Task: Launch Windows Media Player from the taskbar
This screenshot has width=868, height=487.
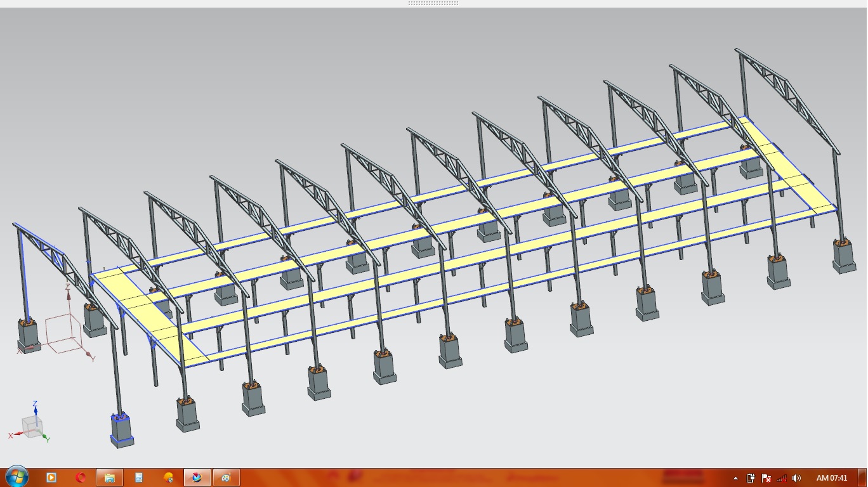Action: coord(51,477)
